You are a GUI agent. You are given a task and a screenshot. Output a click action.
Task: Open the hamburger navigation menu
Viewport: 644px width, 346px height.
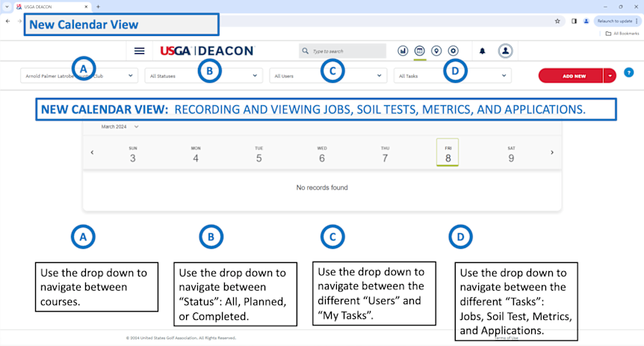(x=139, y=51)
